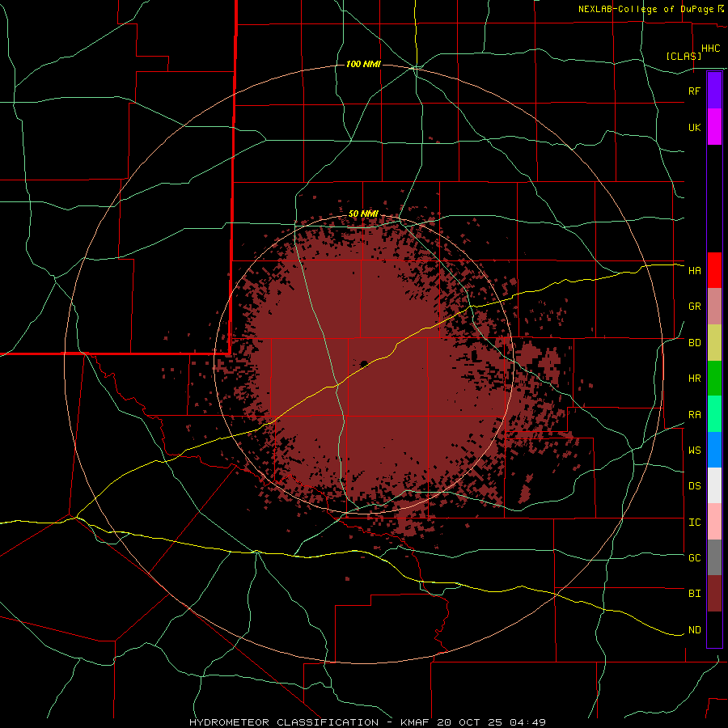Click the '[CLAS]' label above the legend

pos(684,56)
